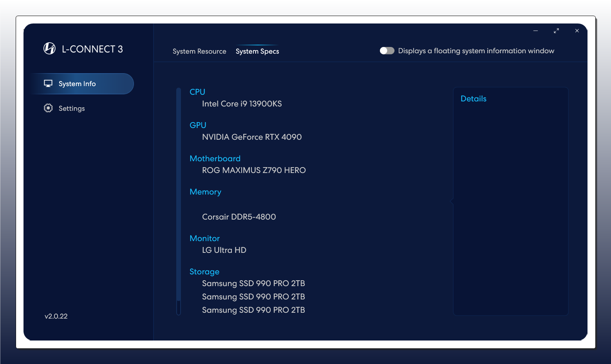This screenshot has height=364, width=611.
Task: Select the Intel Core i9 13900KS entry
Action: click(242, 104)
